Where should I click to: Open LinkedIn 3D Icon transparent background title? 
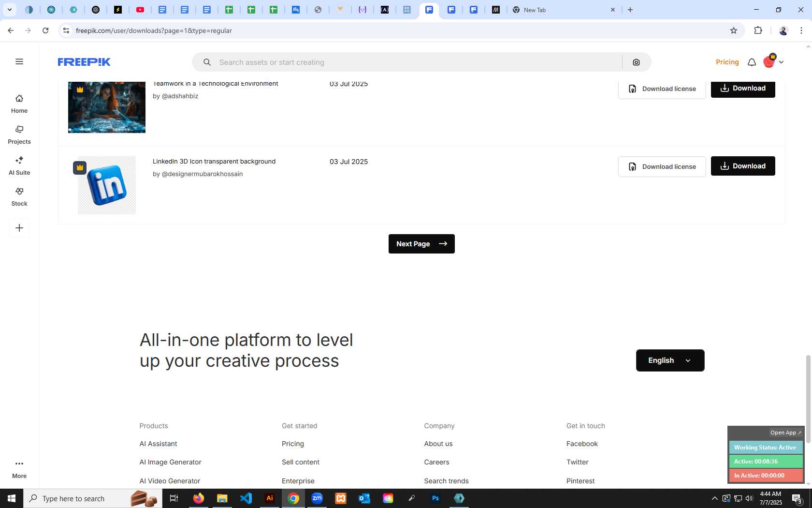tap(214, 162)
